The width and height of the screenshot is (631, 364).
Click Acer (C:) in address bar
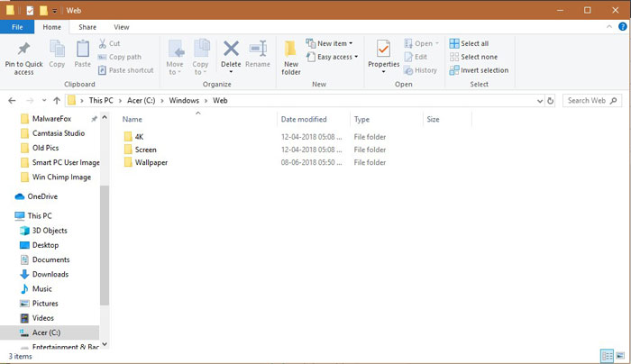tap(142, 101)
